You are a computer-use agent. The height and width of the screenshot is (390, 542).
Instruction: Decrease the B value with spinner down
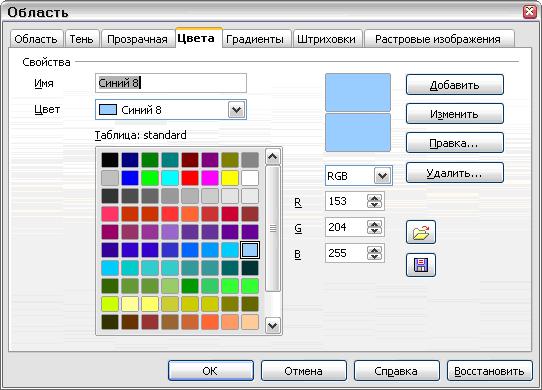[x=375, y=257]
